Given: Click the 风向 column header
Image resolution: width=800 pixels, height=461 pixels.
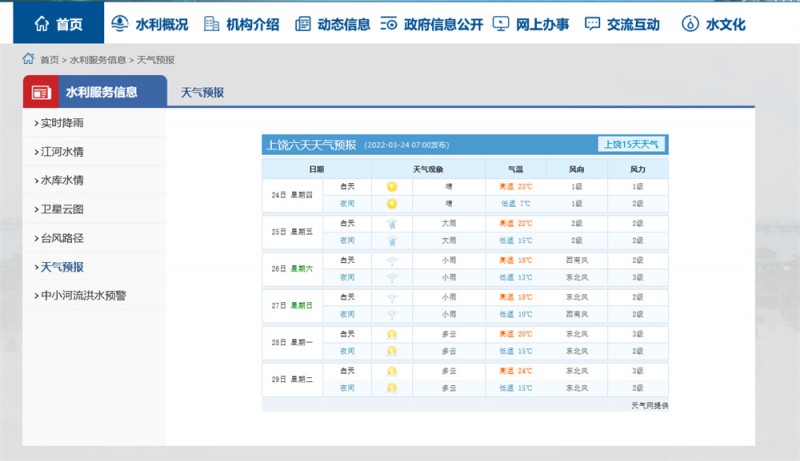Looking at the screenshot, I should 577,169.
